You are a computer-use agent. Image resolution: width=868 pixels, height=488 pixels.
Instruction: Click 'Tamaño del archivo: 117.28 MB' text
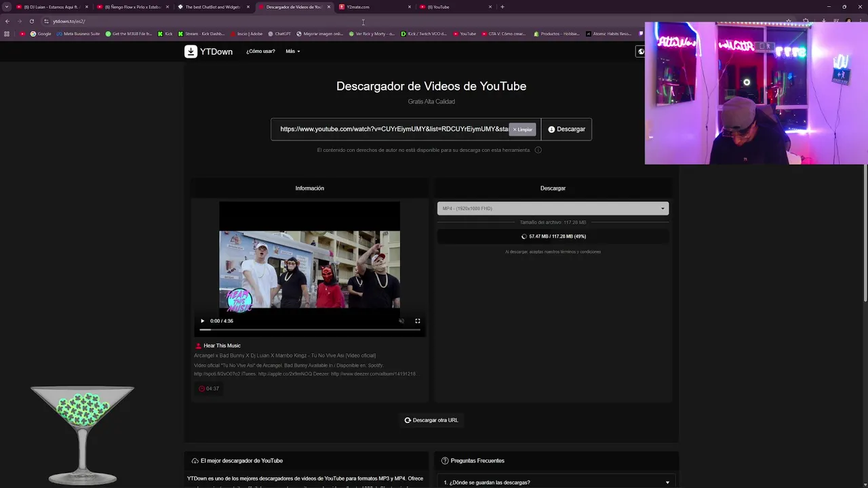coord(553,222)
